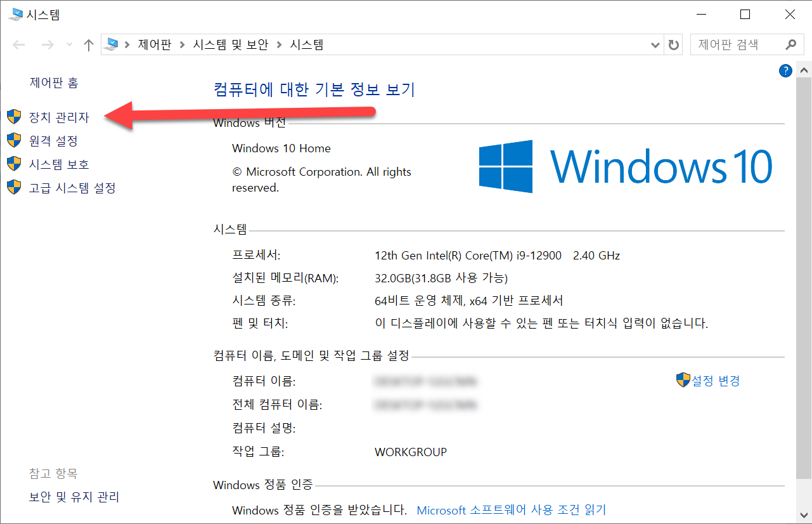Click processor value 12th Gen Intel i9-12900
Screen dimensions: 812x524
[x=498, y=256]
